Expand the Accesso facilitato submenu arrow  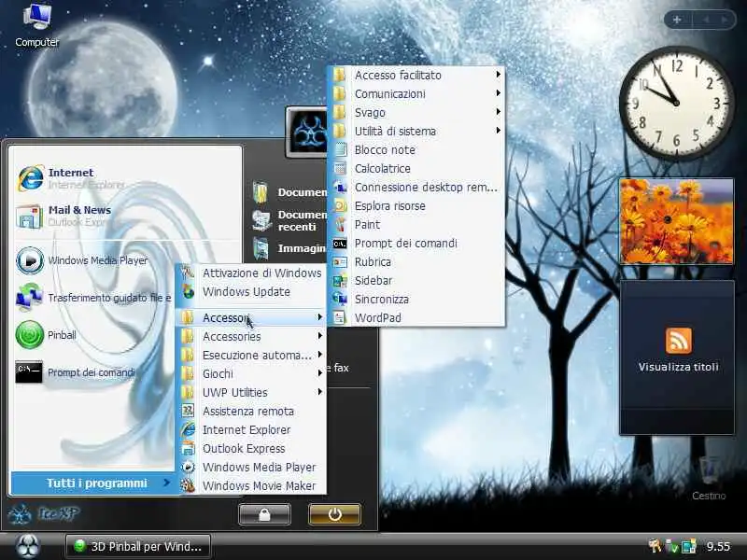498,75
